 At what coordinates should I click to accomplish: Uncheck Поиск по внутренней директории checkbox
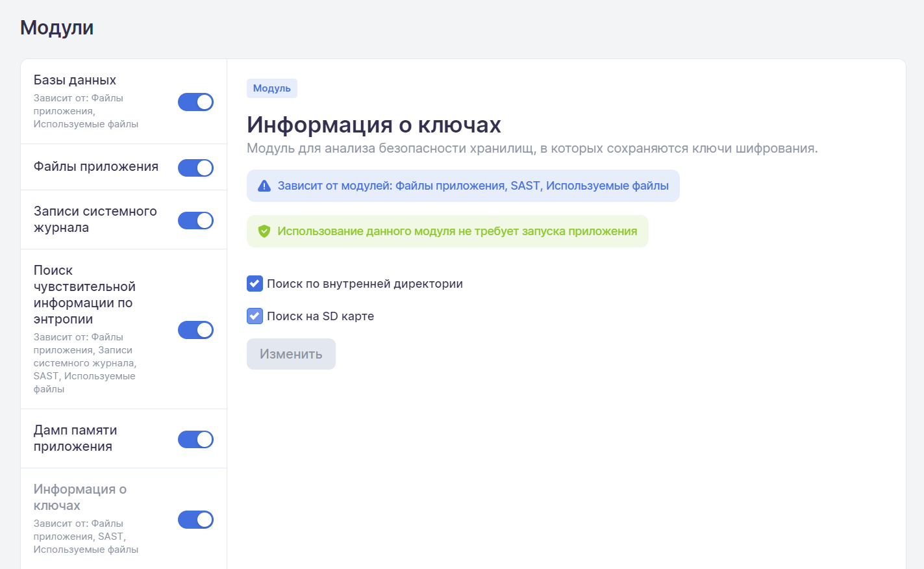pyautogui.click(x=255, y=284)
